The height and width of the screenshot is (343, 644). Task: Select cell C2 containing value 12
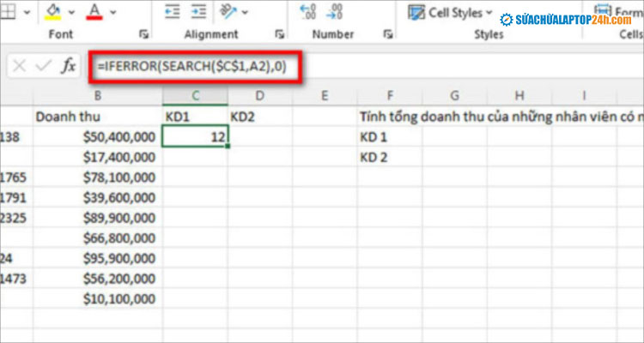[195, 136]
